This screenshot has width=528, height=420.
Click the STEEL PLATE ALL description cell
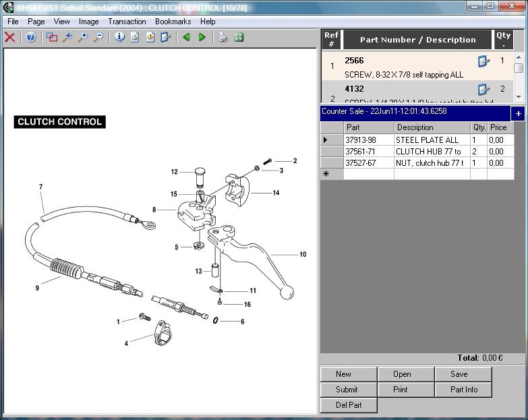(432, 140)
